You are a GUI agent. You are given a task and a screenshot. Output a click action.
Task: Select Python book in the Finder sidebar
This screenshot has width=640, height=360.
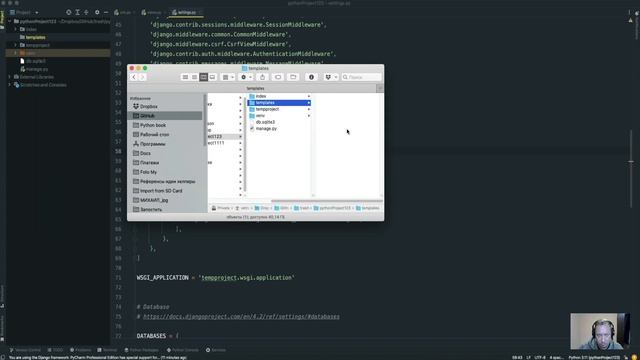pos(165,125)
